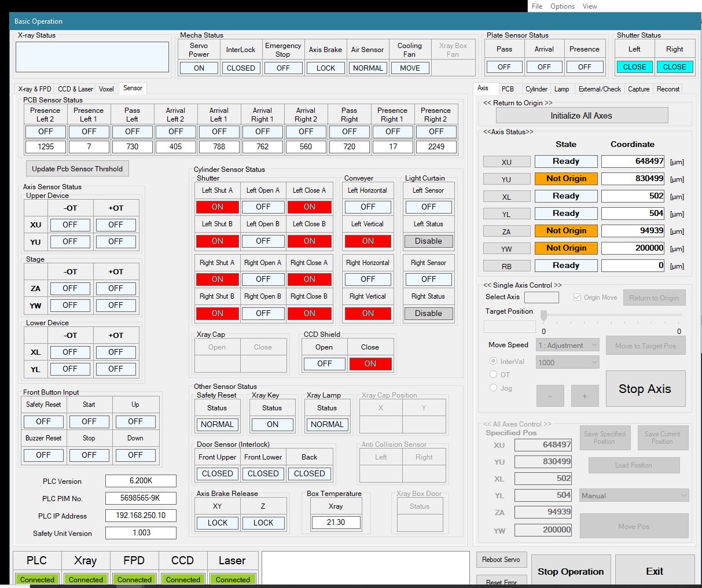The height and width of the screenshot is (588, 702).
Task: Click Save Specified Position button
Action: 604,438
